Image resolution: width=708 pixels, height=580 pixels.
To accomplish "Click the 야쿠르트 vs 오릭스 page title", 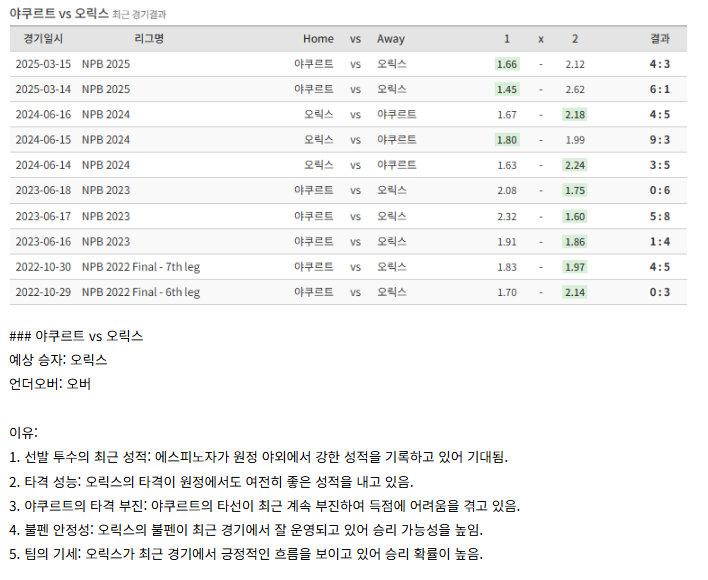I will pos(59,14).
